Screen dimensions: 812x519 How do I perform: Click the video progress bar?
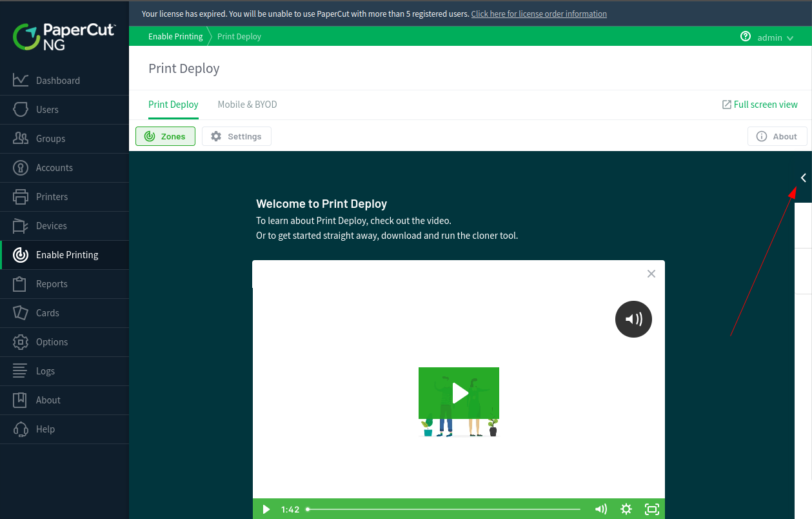click(x=444, y=509)
